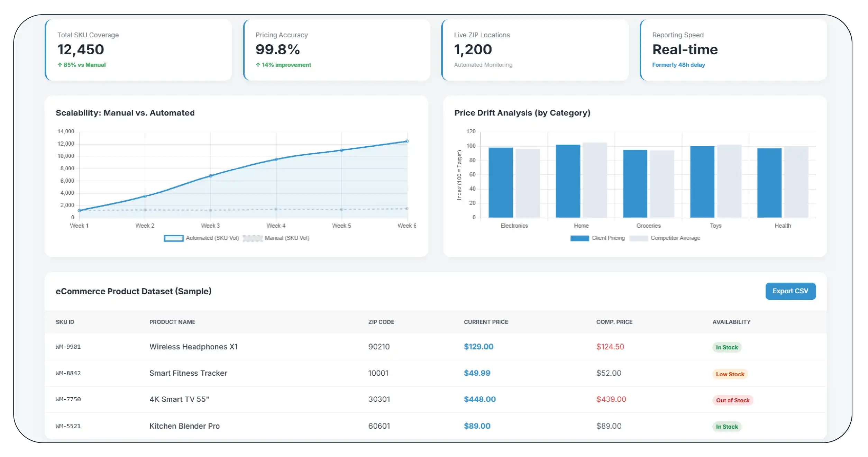868x457 pixels.
Task: Click the Week 6 automated data point
Action: click(407, 141)
